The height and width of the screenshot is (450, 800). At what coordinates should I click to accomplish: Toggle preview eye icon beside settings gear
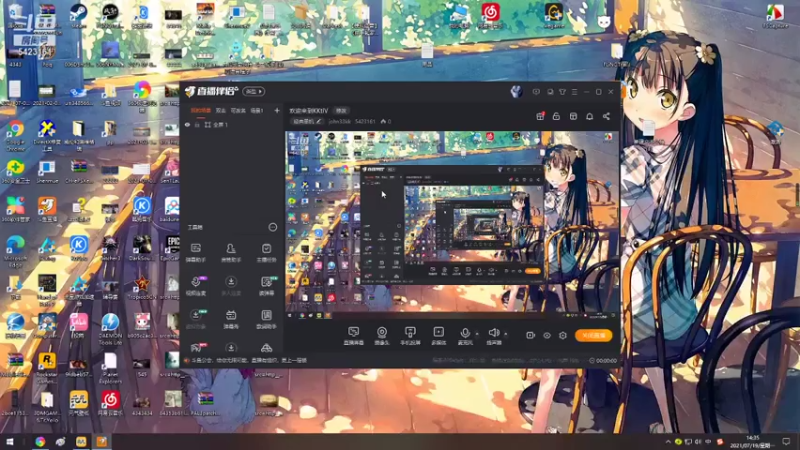(547, 335)
